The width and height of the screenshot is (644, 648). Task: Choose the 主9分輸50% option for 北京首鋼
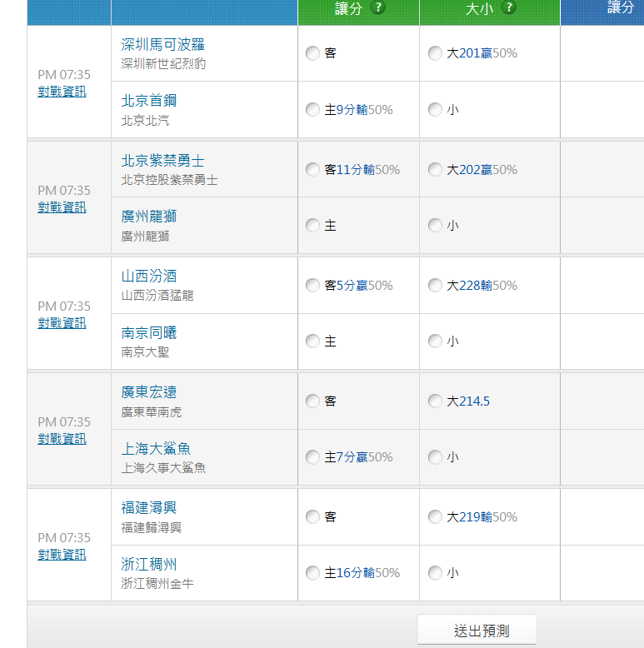[x=312, y=110]
